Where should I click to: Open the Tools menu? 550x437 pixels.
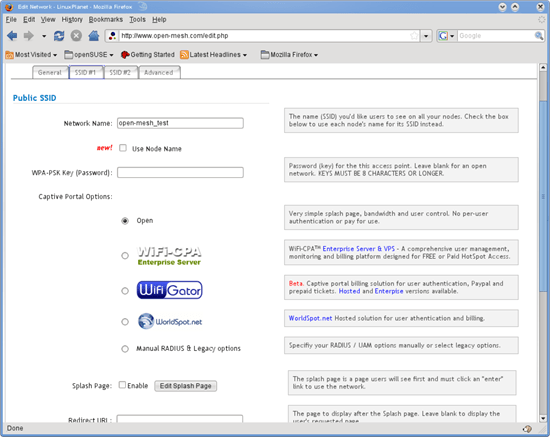[x=137, y=20]
